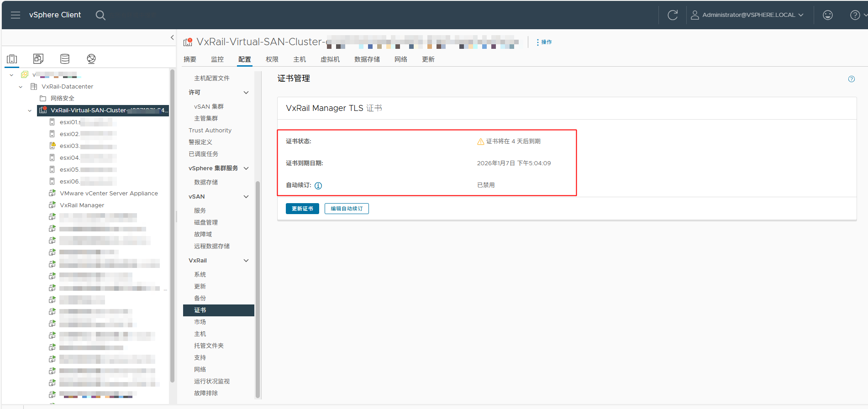Open the 权限 tab
868x409 pixels.
(272, 59)
